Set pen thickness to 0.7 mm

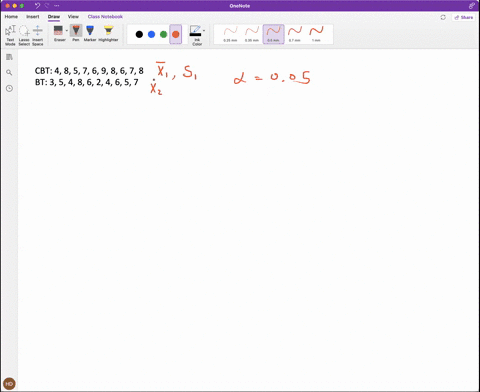295,34
